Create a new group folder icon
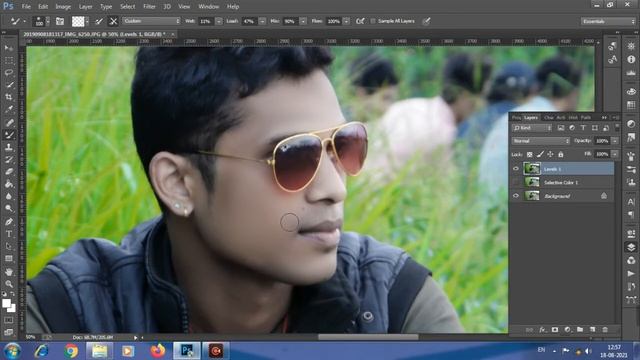 pyautogui.click(x=580, y=329)
